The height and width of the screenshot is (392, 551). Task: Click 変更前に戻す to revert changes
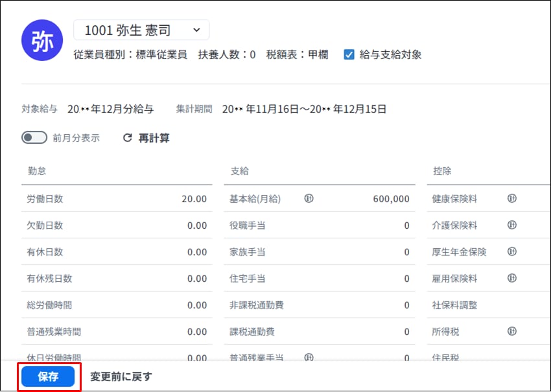coord(121,376)
